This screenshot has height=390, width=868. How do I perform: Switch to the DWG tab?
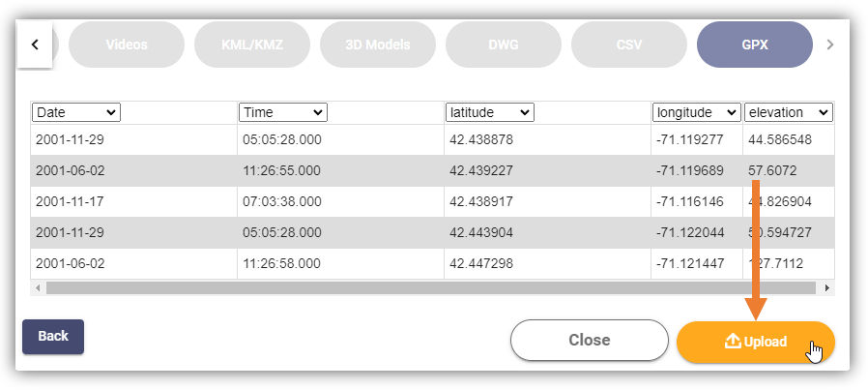click(x=504, y=45)
